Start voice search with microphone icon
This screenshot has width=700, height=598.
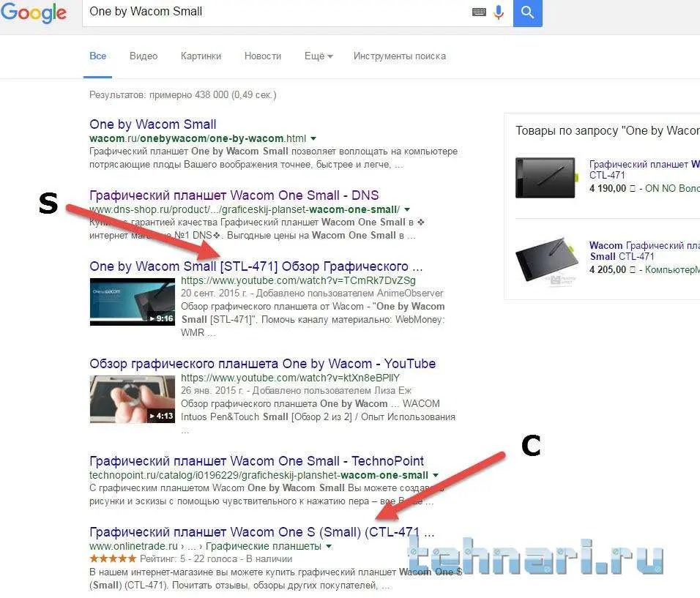coord(499,12)
